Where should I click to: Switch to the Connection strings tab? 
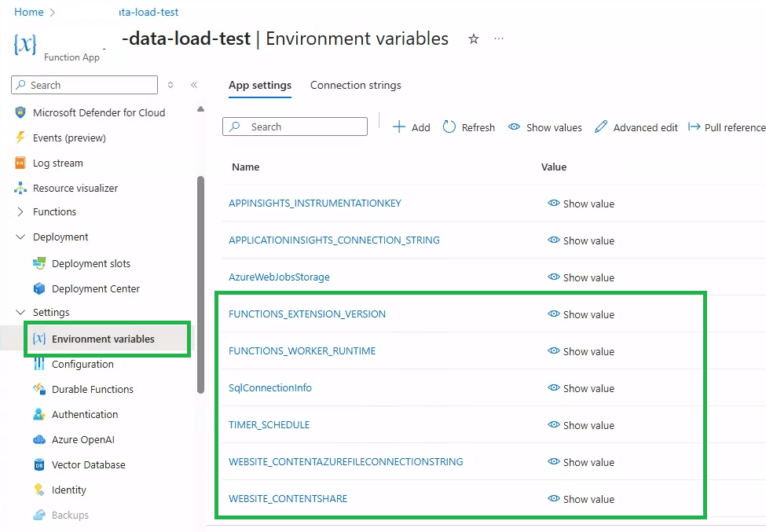(355, 85)
